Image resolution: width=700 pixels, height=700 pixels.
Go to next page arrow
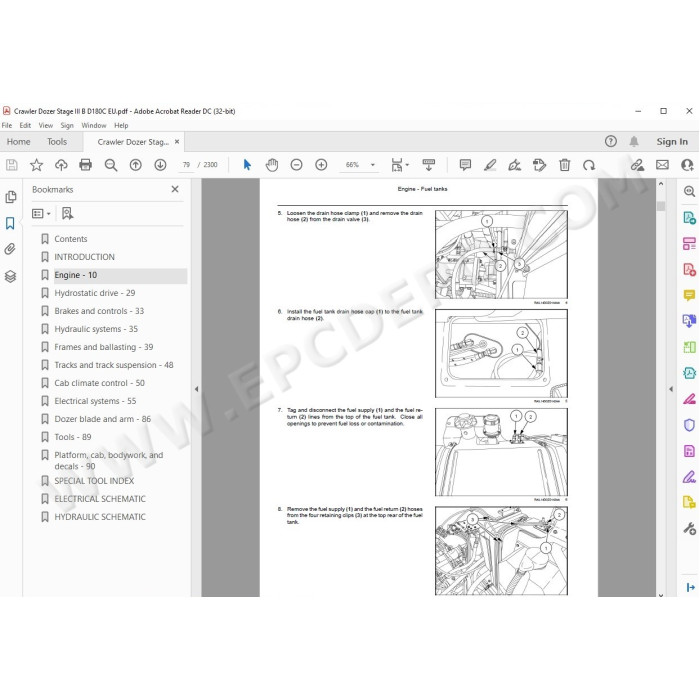160,165
